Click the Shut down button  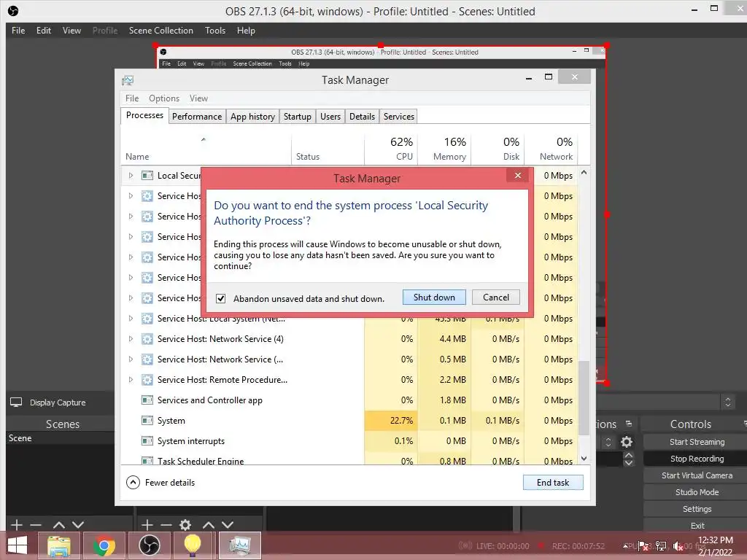pos(434,297)
